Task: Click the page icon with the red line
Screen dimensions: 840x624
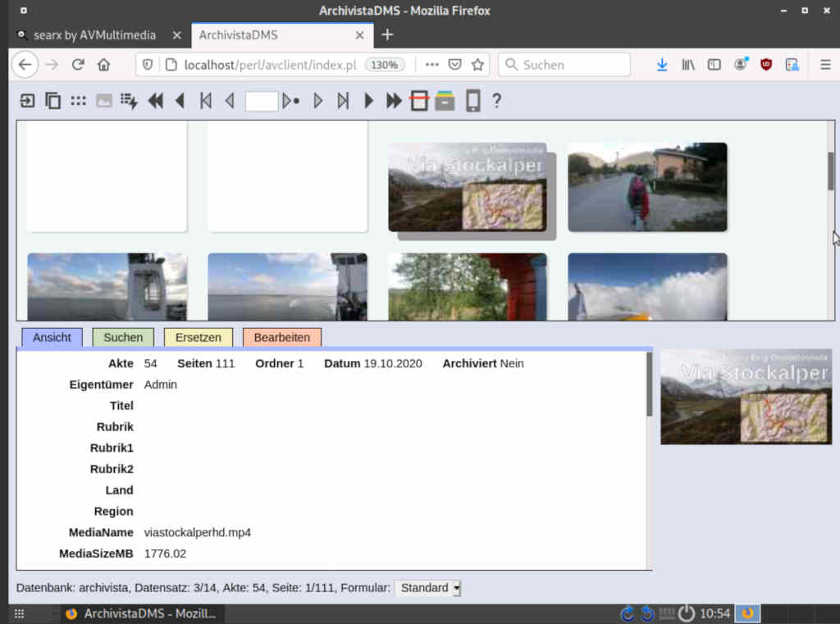Action: tap(419, 101)
